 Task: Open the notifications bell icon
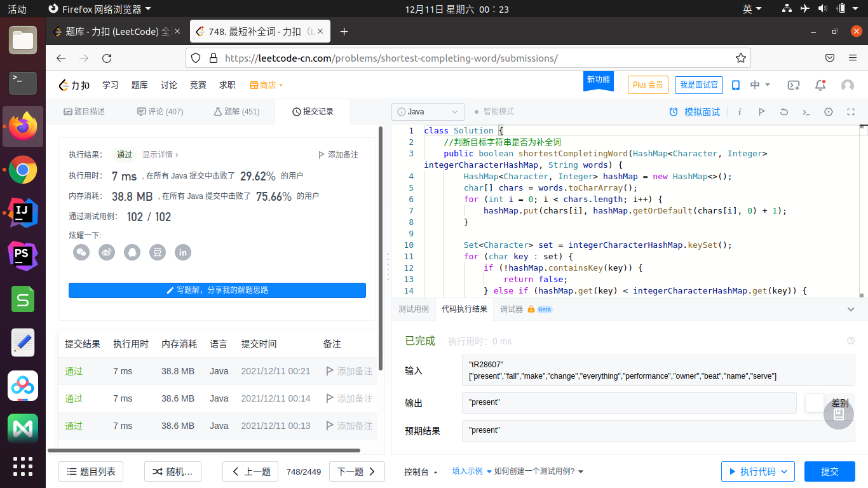pos(821,85)
